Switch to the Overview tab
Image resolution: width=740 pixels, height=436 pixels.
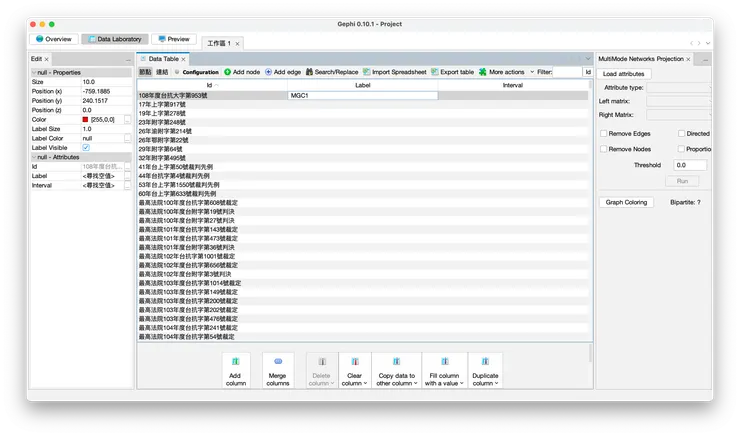[54, 39]
